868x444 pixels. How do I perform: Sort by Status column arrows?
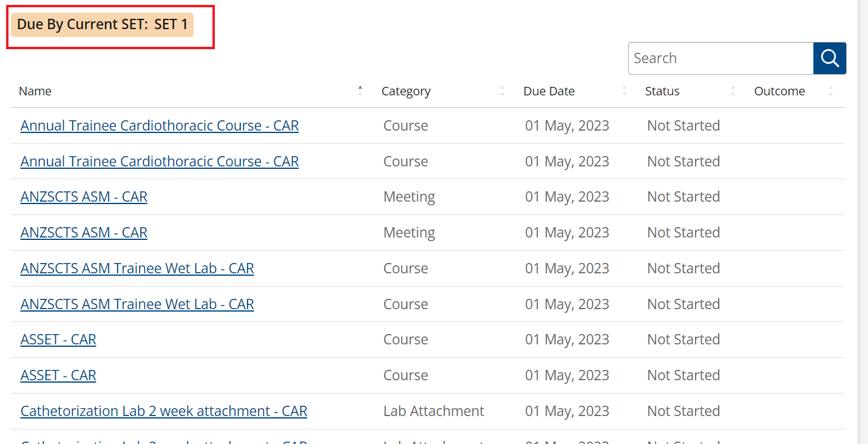(x=733, y=91)
